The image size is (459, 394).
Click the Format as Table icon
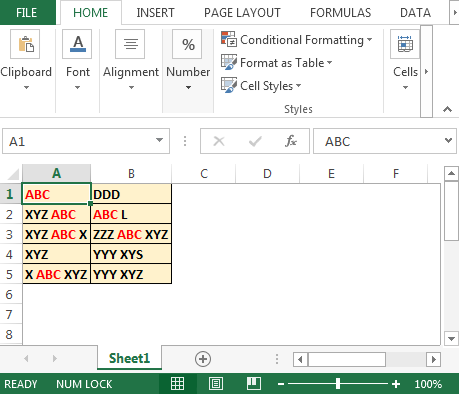pos(229,62)
